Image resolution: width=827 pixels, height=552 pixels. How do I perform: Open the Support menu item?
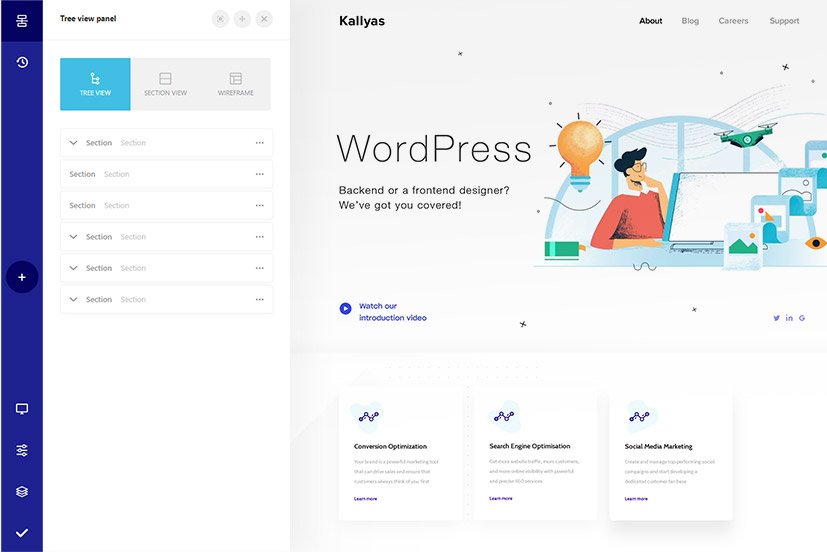[x=784, y=21]
